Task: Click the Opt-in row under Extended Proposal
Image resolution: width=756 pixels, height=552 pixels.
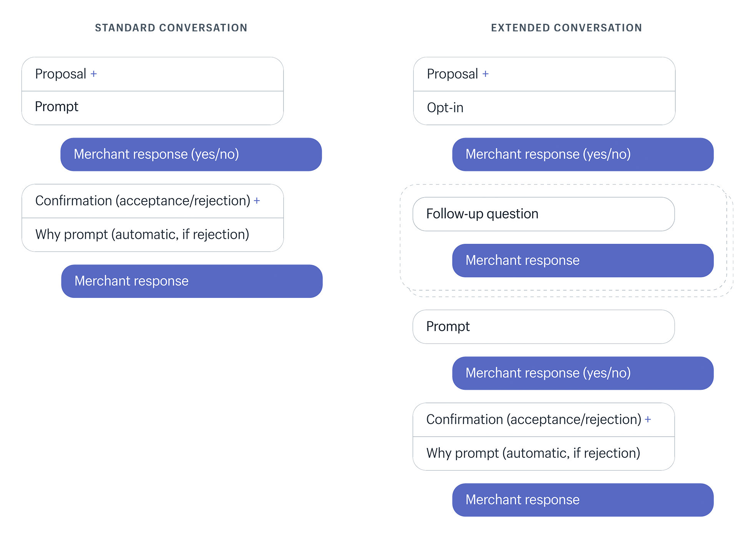Action: [x=544, y=108]
